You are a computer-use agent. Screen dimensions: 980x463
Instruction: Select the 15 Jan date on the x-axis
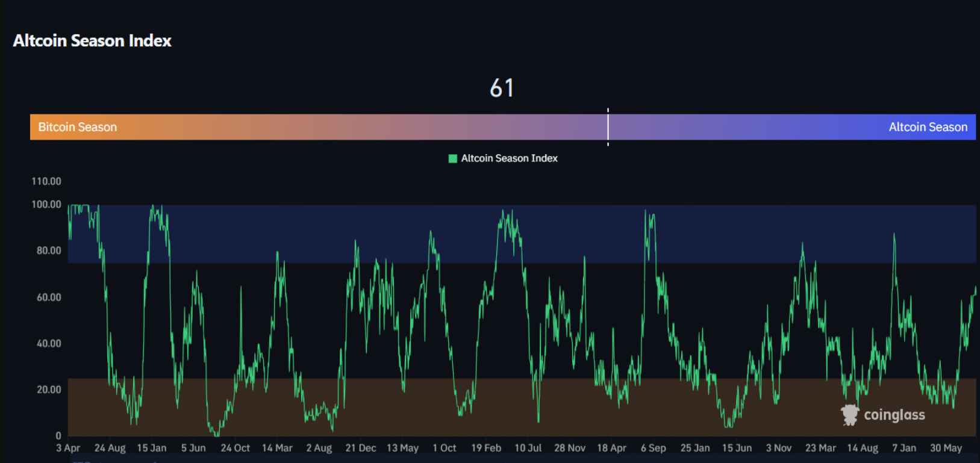click(x=152, y=448)
